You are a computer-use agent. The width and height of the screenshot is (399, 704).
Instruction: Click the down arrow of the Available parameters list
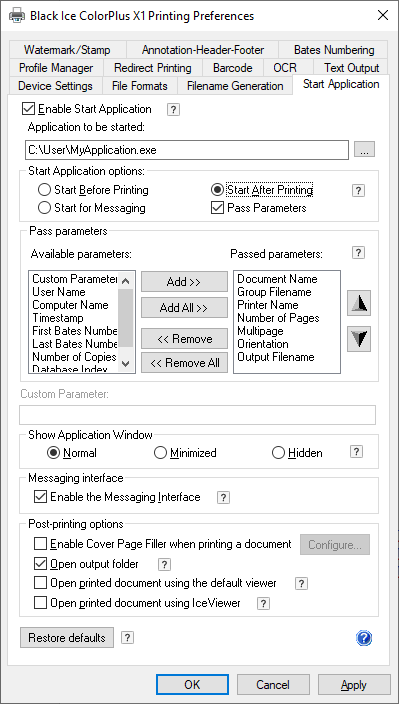[x=126, y=363]
